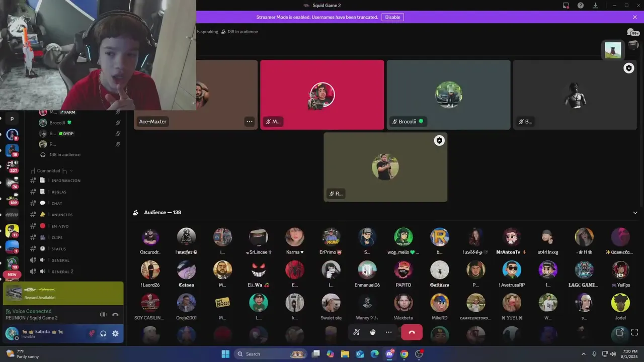Open Google Chrome from the taskbar
This screenshot has height=362, width=644.
[404, 354]
